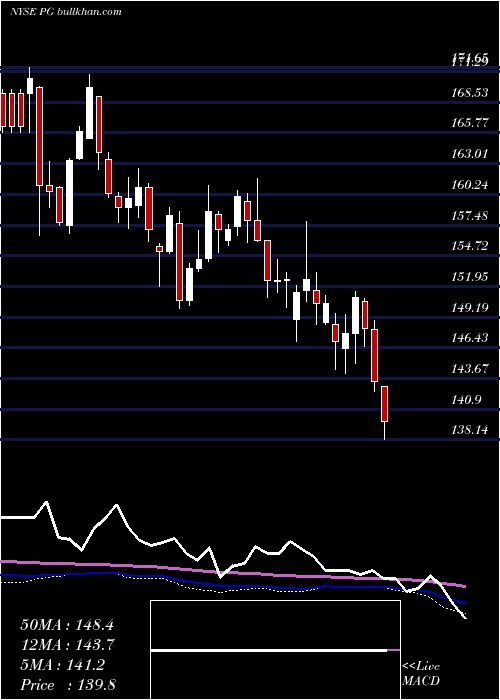Click the 151.95 price axis label
Screen dimensions: 500x700
471,277
